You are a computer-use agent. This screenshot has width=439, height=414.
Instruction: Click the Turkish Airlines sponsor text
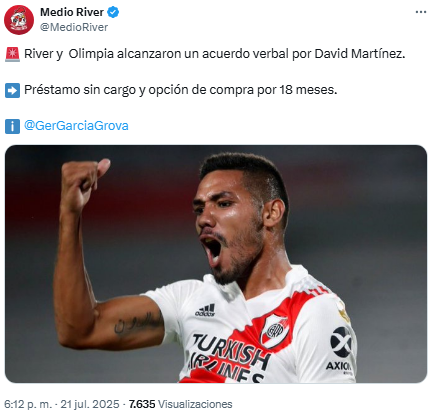(228, 359)
